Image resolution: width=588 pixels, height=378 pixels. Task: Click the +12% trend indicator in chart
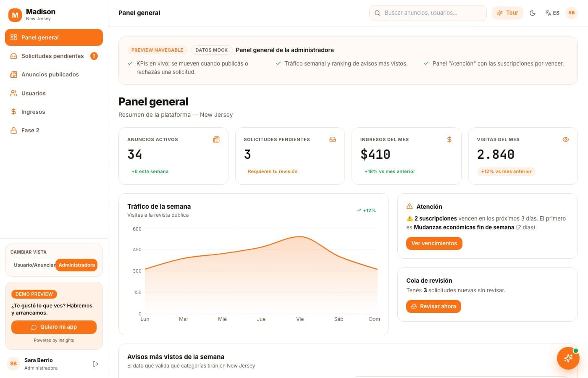click(x=366, y=210)
